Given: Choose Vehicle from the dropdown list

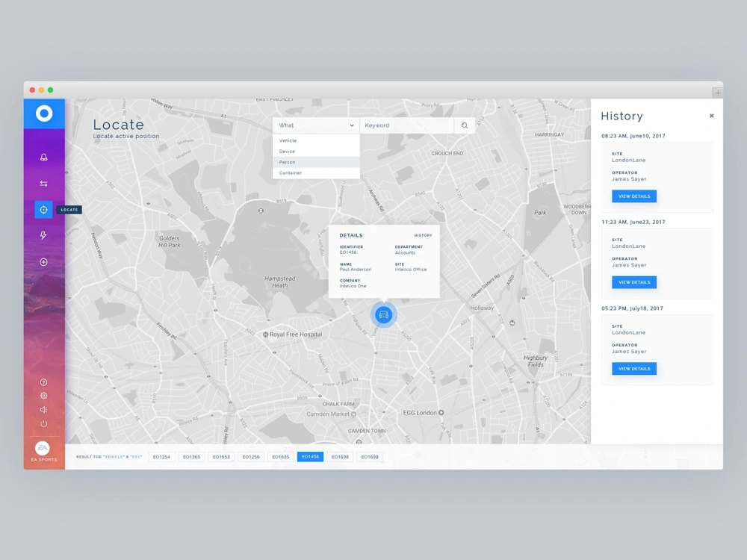Looking at the screenshot, I should 316,140.
